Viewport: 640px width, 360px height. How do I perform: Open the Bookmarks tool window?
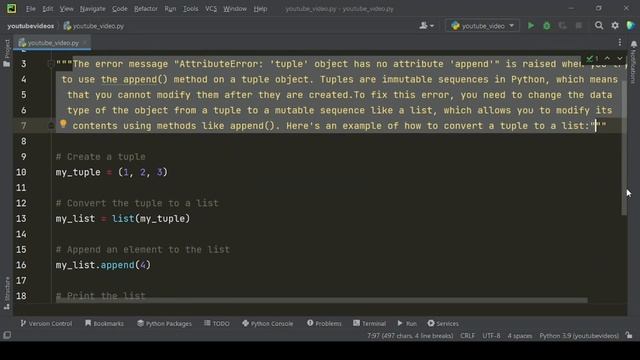tap(104, 323)
